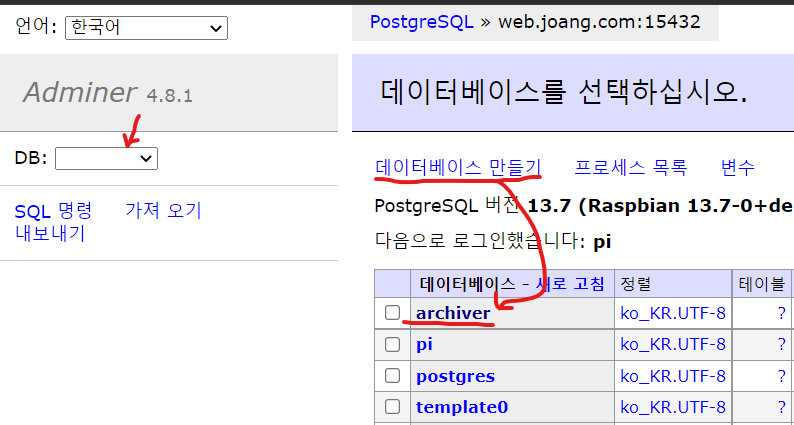
Task: Click 새로 고침 refresh link in table header
Action: (570, 285)
